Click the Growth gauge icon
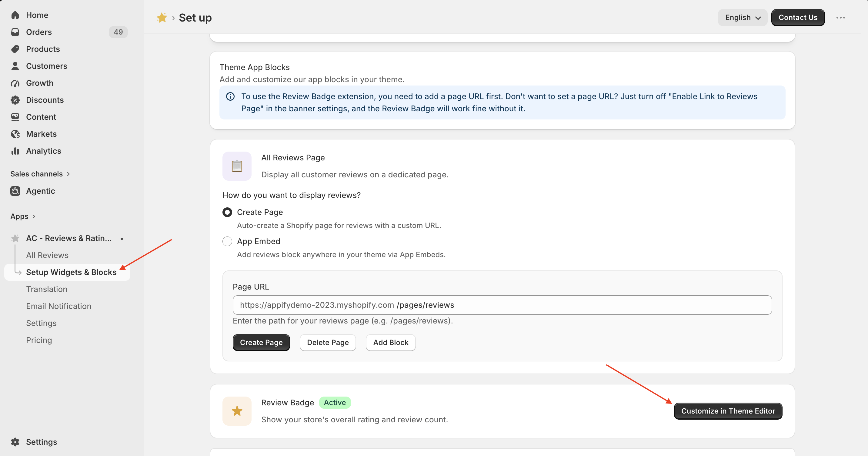 [15, 83]
